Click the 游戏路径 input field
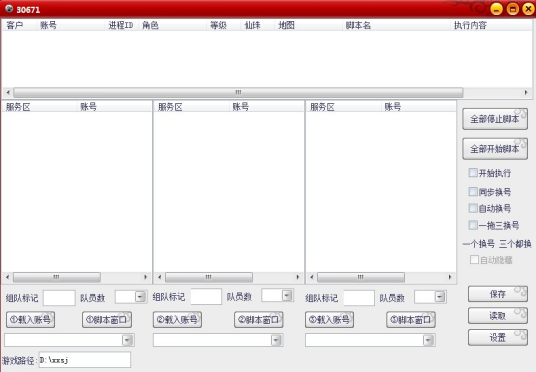This screenshot has height=372, width=536. pyautogui.click(x=84, y=360)
